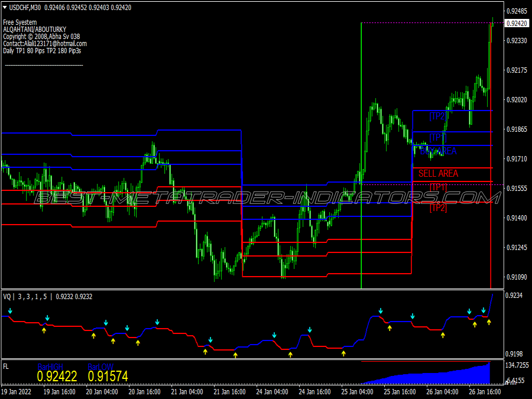Click the 25 Jan 16:00 time label
The image size is (532, 399).
(x=400, y=391)
